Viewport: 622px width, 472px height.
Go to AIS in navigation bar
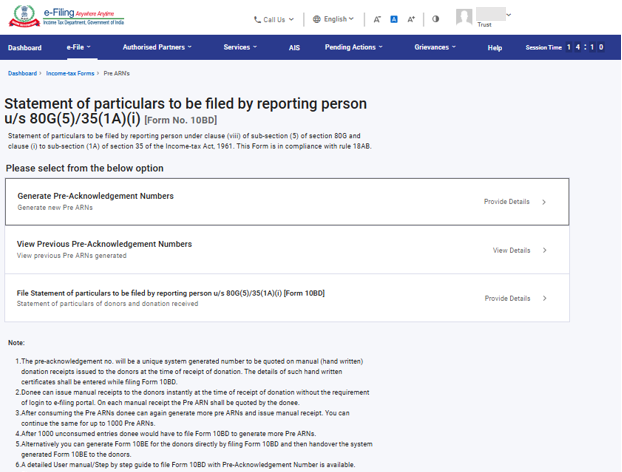click(294, 48)
